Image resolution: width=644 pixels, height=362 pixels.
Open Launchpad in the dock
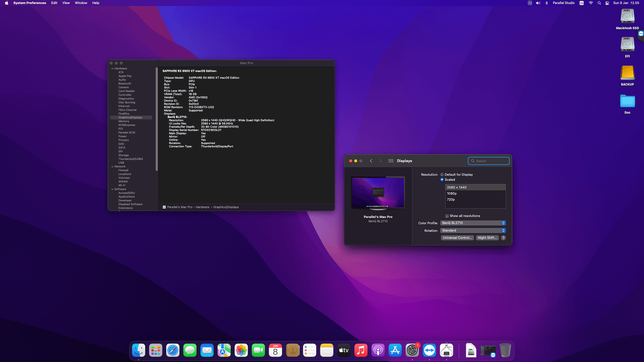[156, 350]
